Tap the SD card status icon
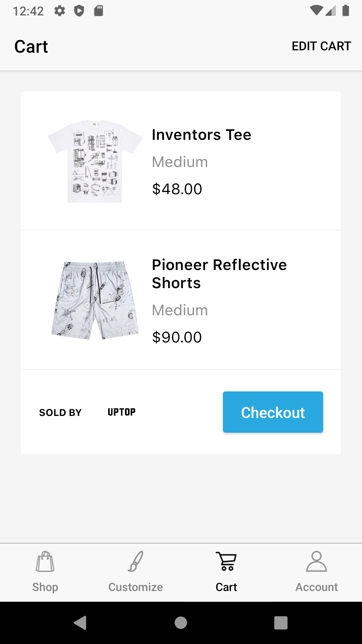This screenshot has width=362, height=644. 99,11
